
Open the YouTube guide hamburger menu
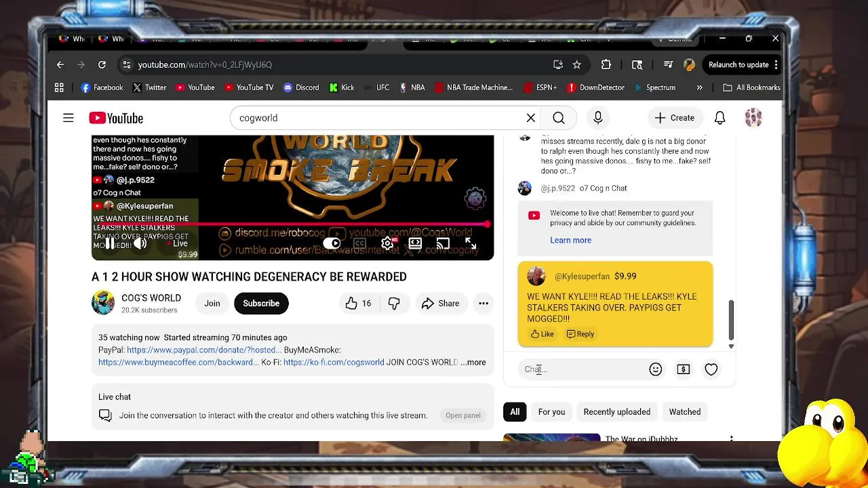click(68, 118)
